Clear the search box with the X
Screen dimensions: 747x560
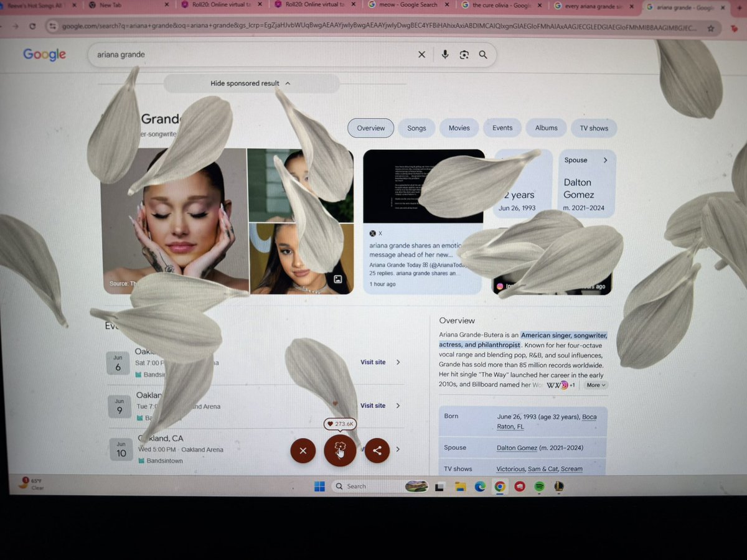click(x=421, y=55)
